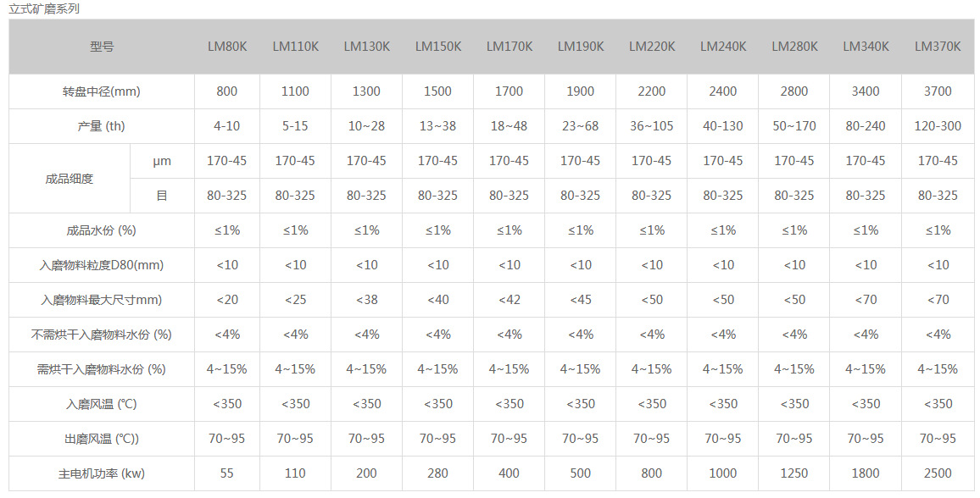Click the 目 fineness unit cell
The image size is (980, 498).
(162, 196)
